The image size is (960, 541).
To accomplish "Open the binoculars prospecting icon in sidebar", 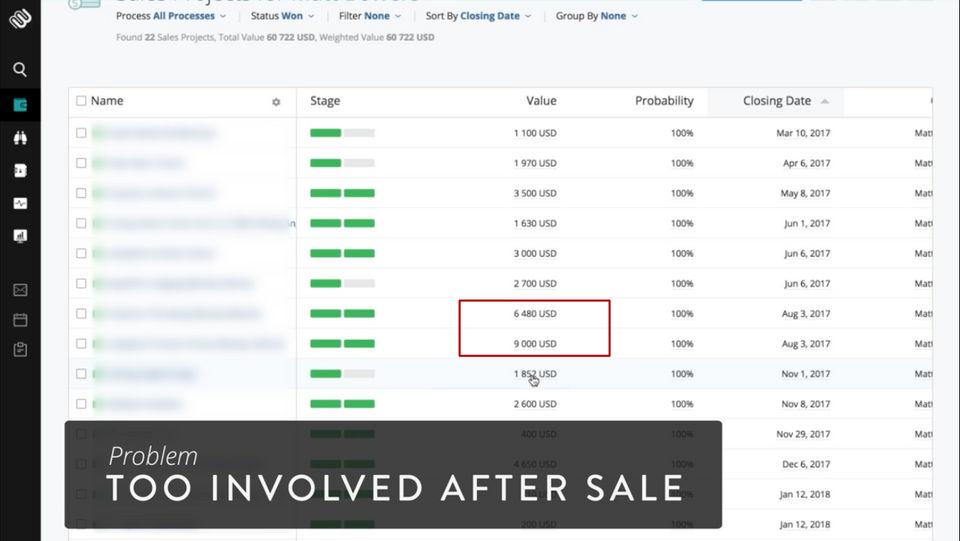I will tap(20, 138).
